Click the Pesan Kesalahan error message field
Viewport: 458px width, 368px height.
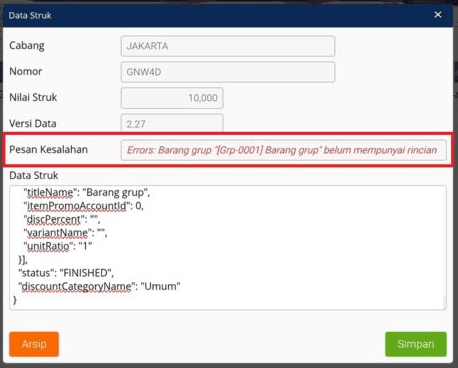click(284, 150)
